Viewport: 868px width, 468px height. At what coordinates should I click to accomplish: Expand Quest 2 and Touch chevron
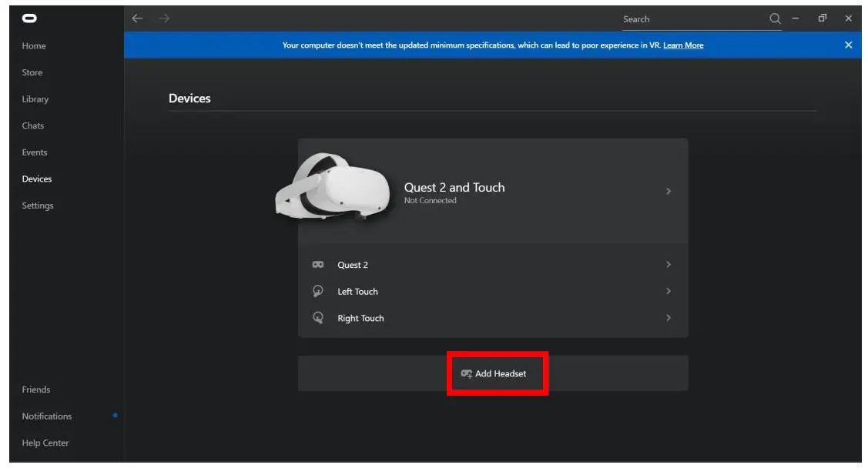click(x=668, y=192)
